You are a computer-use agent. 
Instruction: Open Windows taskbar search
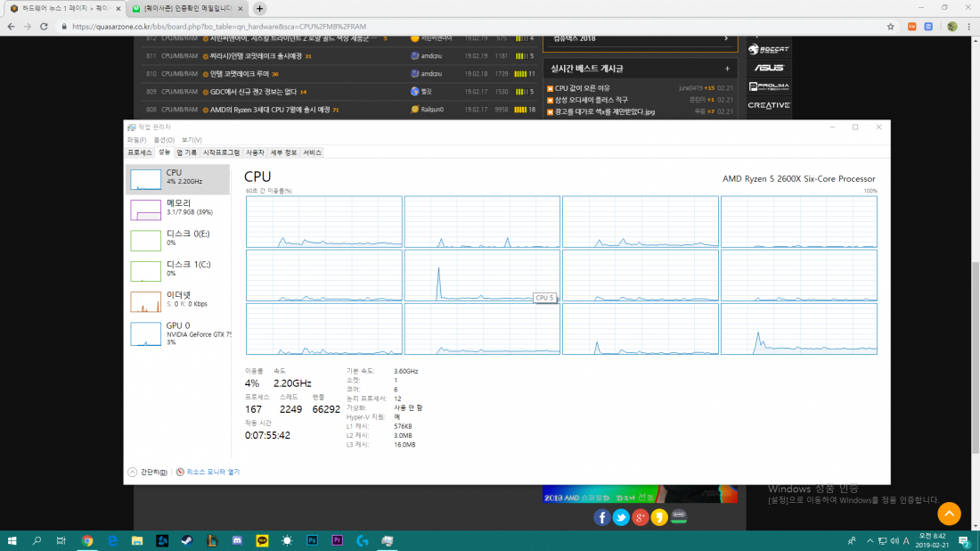click(37, 541)
